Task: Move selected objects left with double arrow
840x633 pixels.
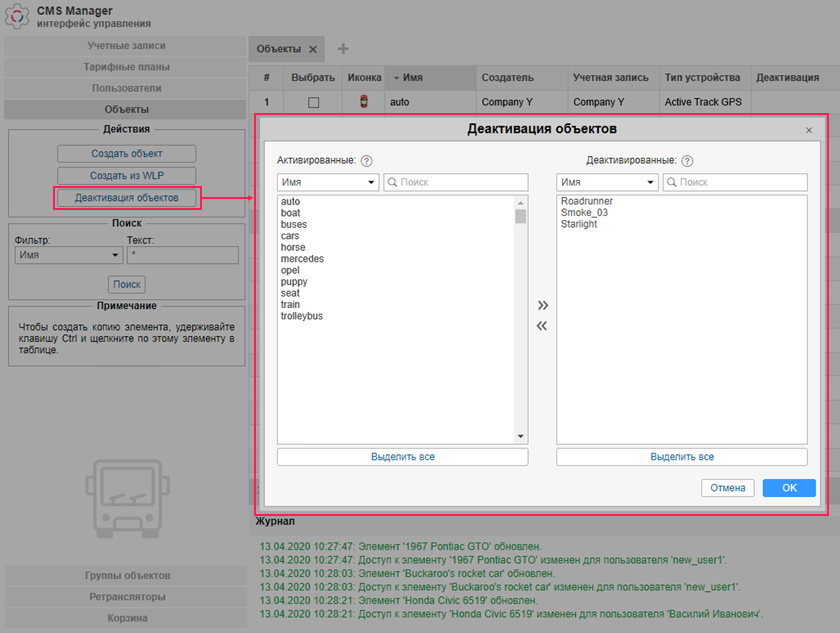Action: pyautogui.click(x=542, y=326)
